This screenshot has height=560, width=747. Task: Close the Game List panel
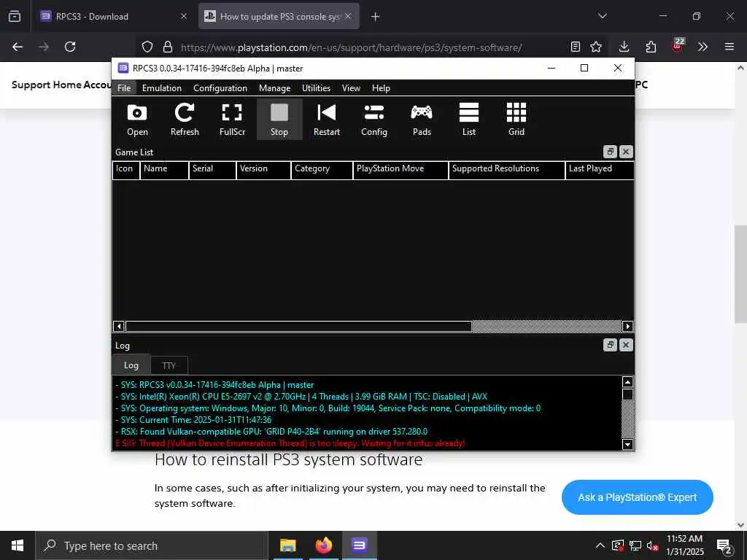pyautogui.click(x=626, y=152)
